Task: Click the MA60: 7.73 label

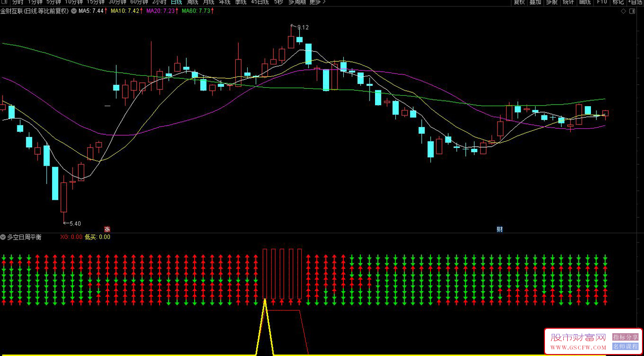Action: pos(196,11)
